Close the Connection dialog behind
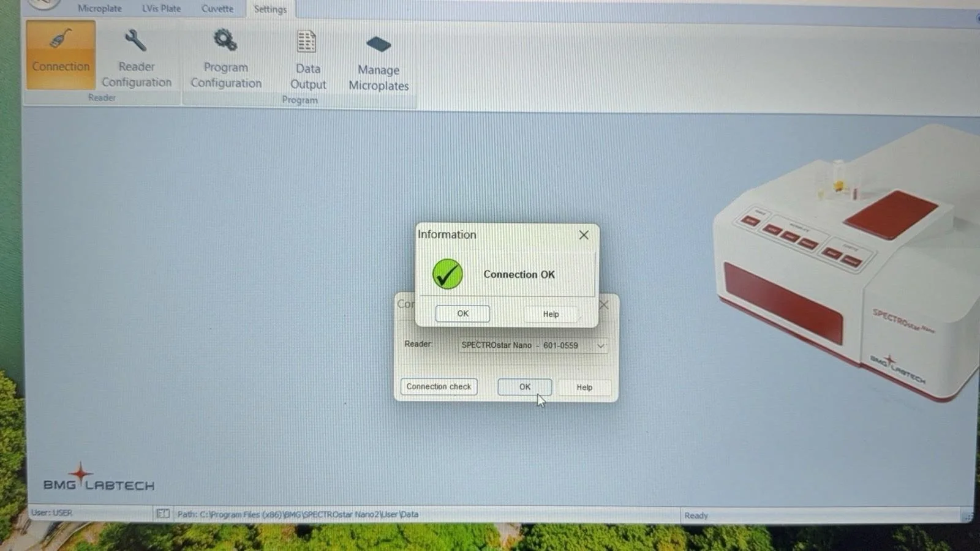Viewport: 980px width, 551px height. coord(604,304)
